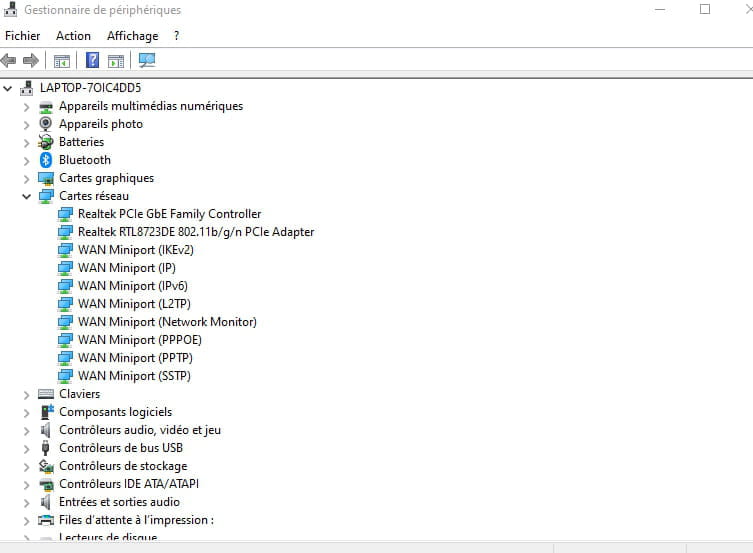Viewport: 753px width, 553px height.
Task: Click the adapter icon next to Realtek PCIe GbE
Action: [65, 214]
